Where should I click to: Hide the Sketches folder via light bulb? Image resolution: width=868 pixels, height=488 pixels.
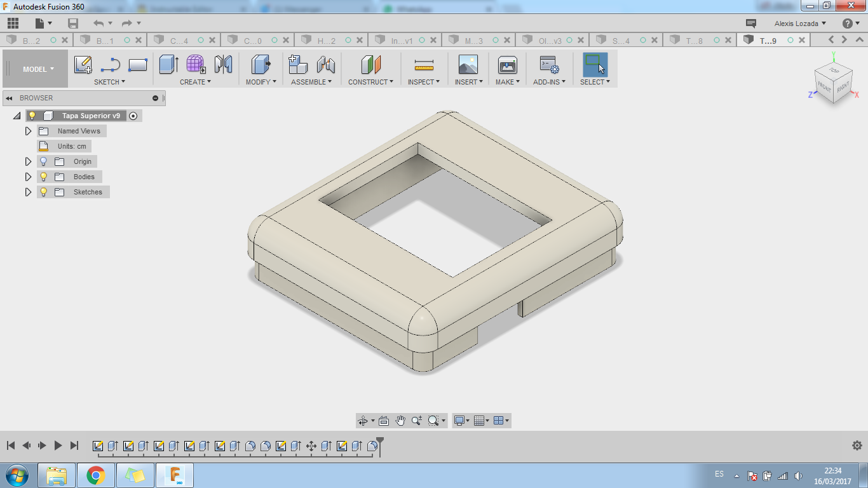(x=44, y=193)
